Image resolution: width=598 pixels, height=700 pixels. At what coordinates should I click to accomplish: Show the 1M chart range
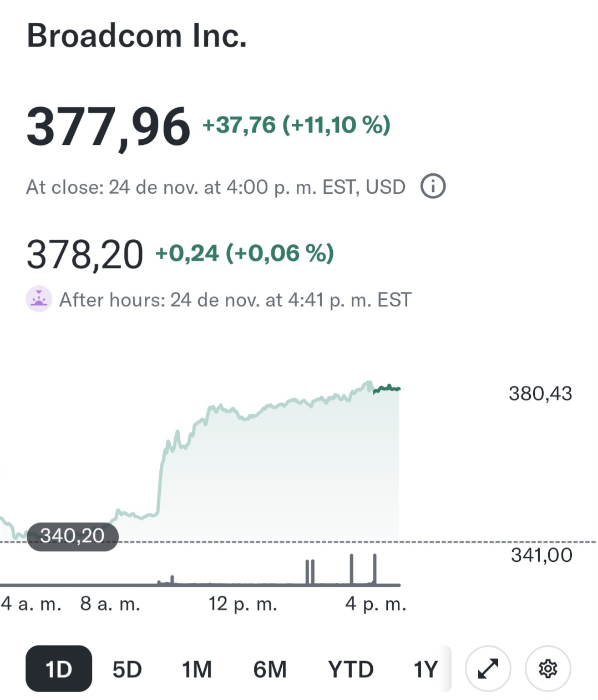[x=197, y=669]
